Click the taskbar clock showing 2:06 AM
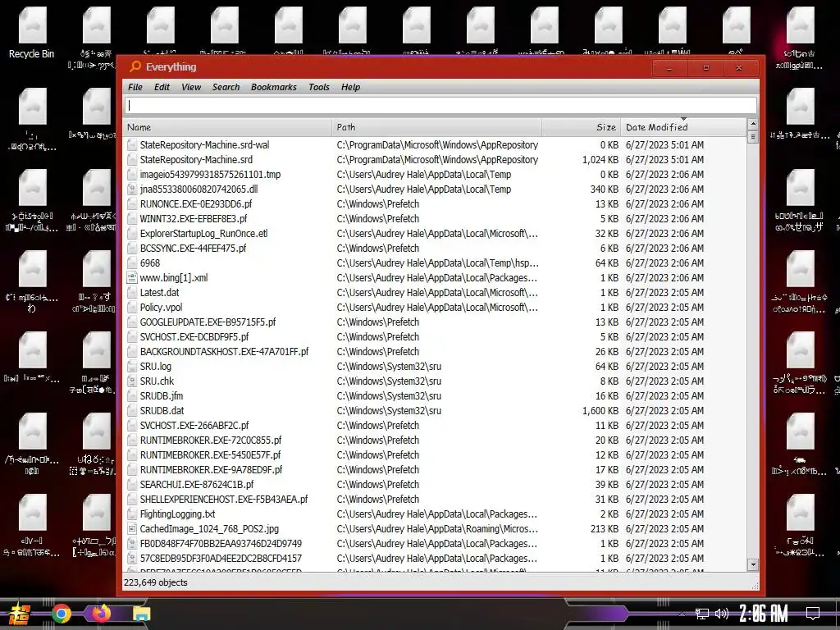840x630 pixels. tap(763, 613)
